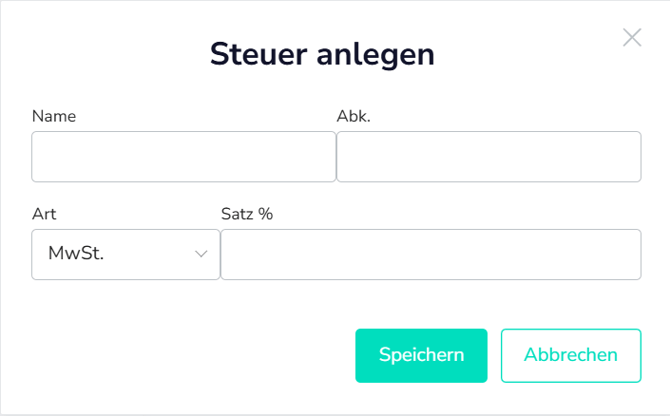670x416 pixels.
Task: Click into the Abk. input field
Action: 488,157
